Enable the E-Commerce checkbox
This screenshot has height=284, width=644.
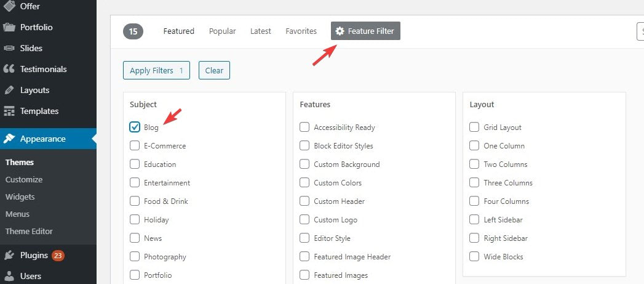pyautogui.click(x=135, y=146)
